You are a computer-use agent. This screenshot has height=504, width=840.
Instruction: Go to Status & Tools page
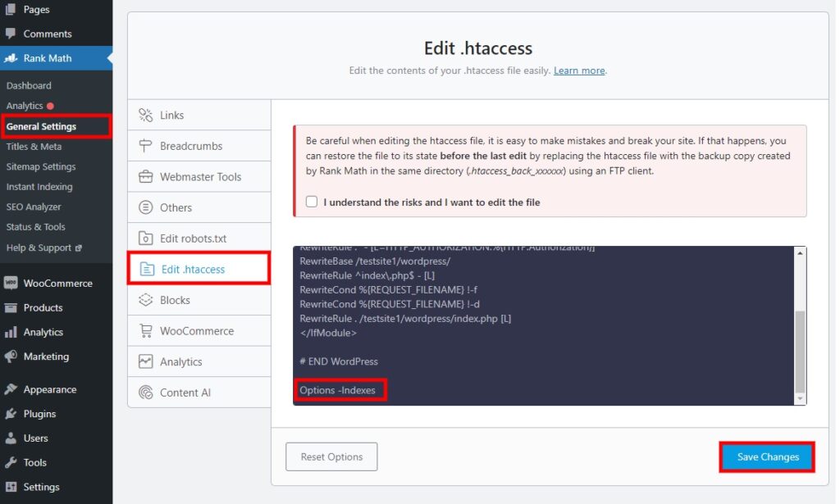[35, 227]
